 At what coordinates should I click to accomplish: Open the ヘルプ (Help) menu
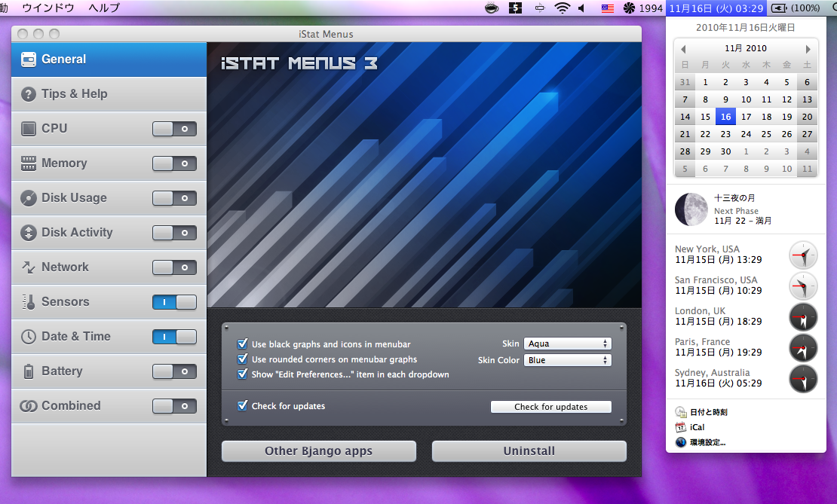(104, 8)
